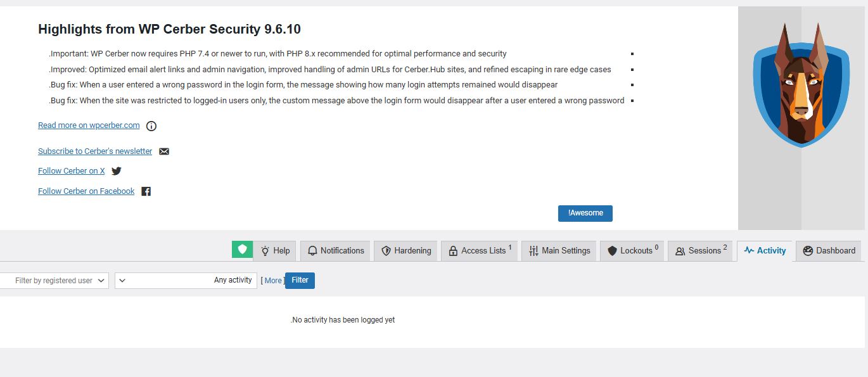Click the Twitter bird icon
868x377 pixels.
[117, 171]
